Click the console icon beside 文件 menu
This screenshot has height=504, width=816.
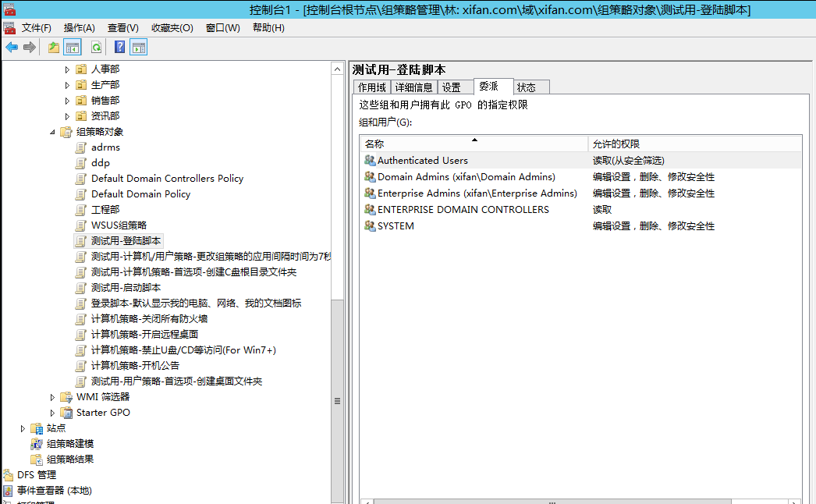click(x=9, y=27)
